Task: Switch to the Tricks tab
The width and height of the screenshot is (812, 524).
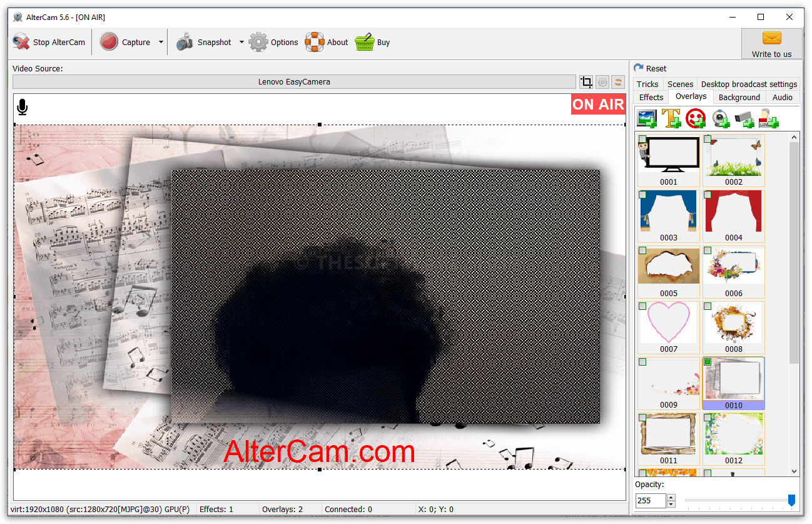Action: coord(647,84)
